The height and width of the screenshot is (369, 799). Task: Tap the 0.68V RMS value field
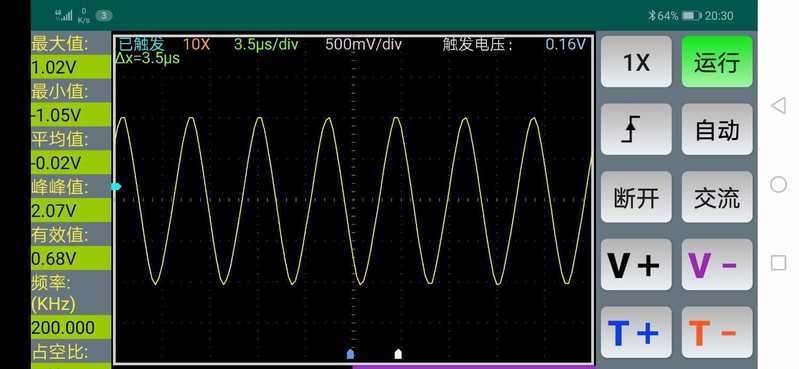tap(71, 258)
